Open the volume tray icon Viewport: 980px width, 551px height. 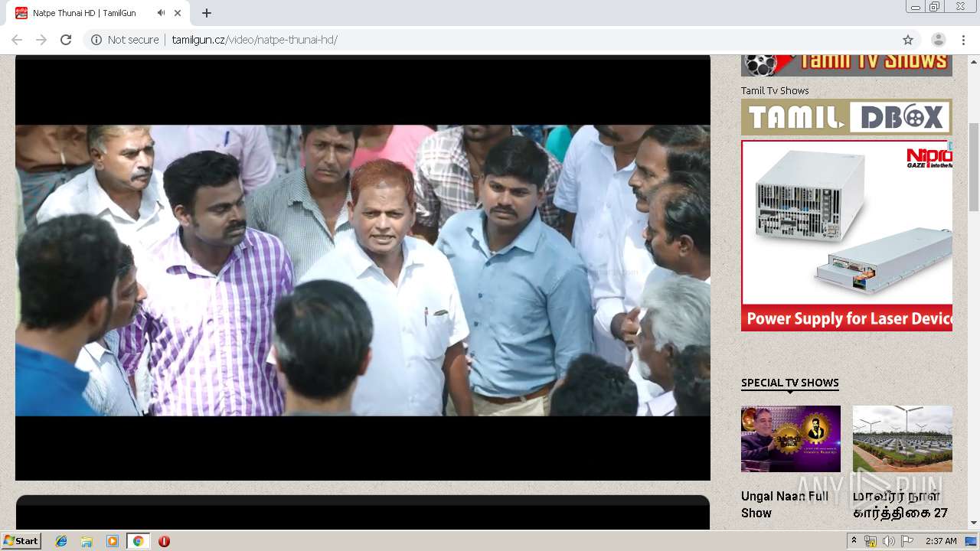[889, 541]
